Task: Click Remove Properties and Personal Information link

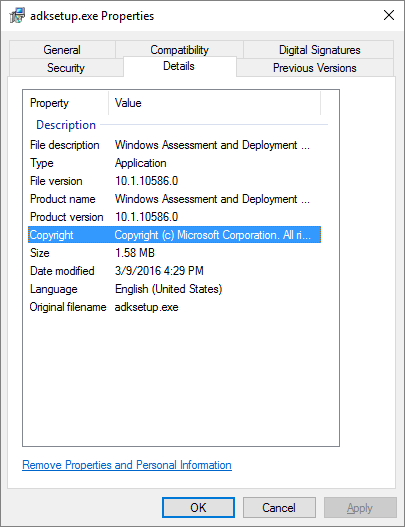Action: coord(127,465)
